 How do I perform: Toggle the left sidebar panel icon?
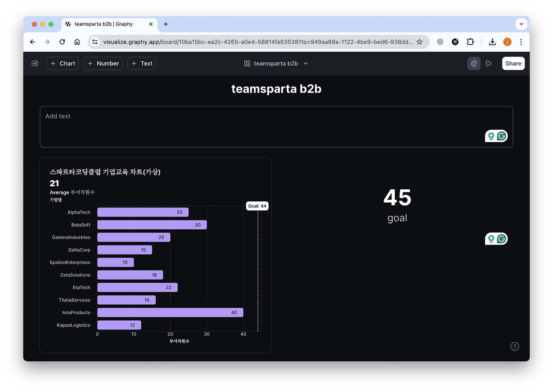tap(35, 64)
